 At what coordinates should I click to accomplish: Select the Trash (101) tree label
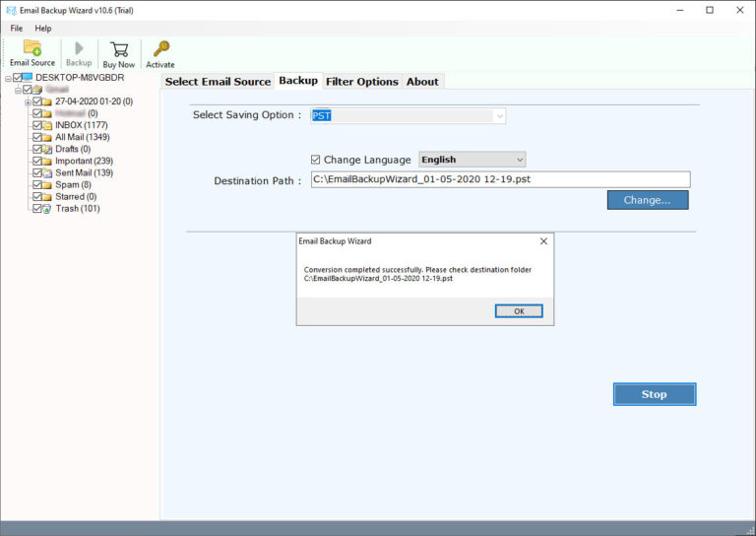[x=78, y=209]
